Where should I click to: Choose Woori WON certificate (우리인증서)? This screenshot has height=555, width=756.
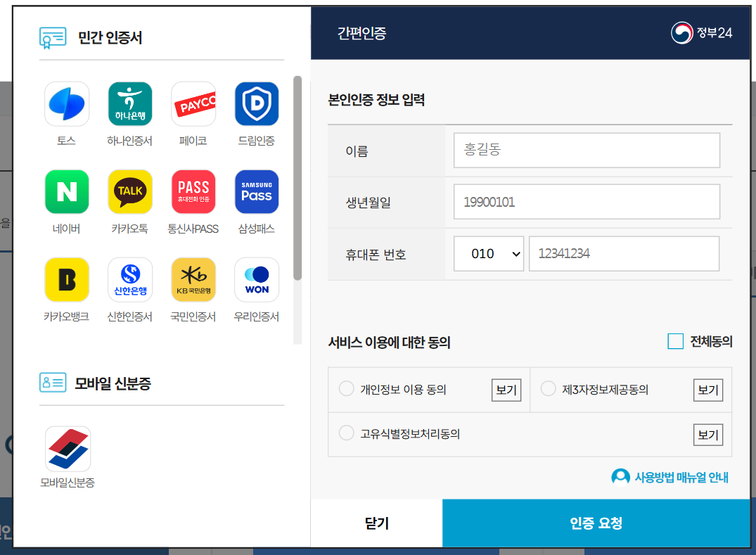coord(257,280)
